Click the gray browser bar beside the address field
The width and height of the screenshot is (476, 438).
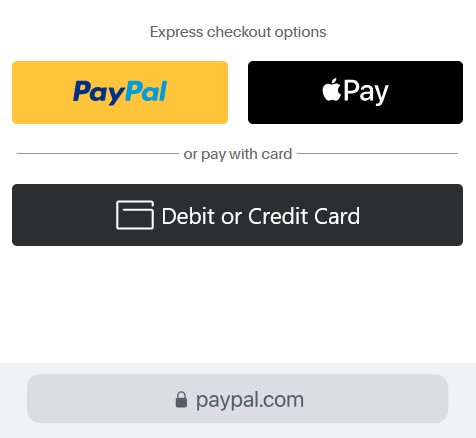click(x=13, y=399)
